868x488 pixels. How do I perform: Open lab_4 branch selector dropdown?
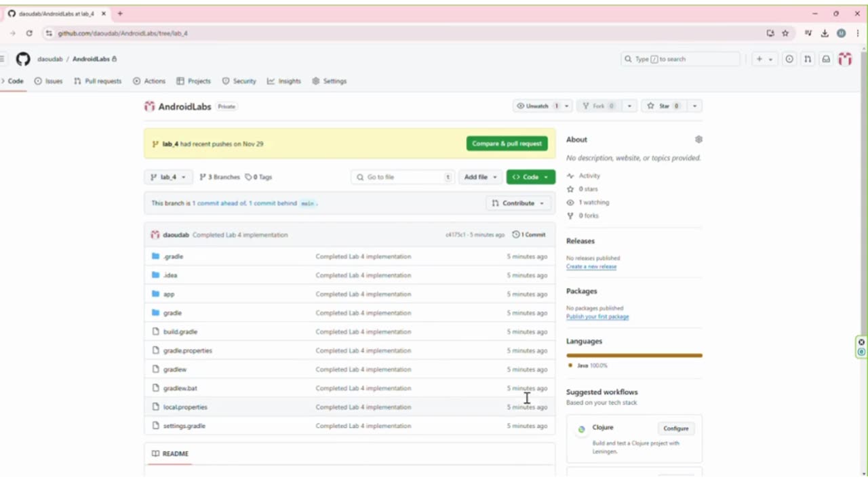[168, 178]
